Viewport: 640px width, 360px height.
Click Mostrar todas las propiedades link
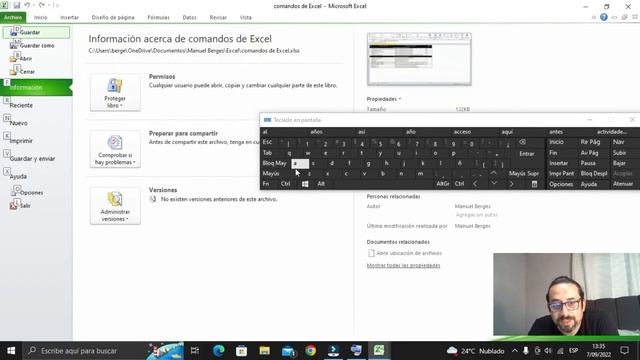[403, 265]
